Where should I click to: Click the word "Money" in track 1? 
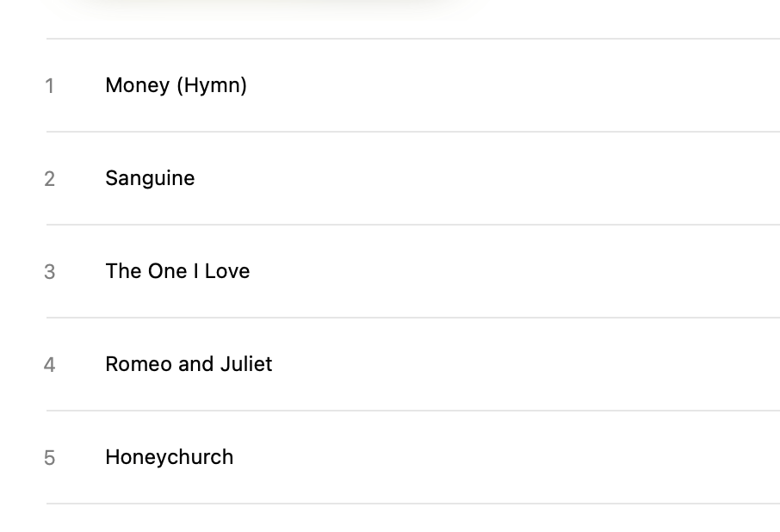(137, 85)
